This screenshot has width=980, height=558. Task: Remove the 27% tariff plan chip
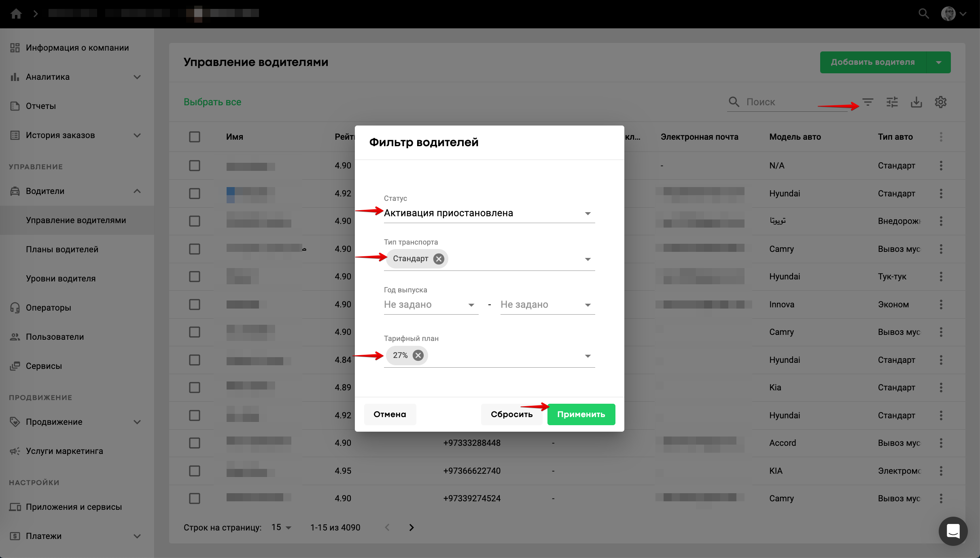pyautogui.click(x=418, y=356)
